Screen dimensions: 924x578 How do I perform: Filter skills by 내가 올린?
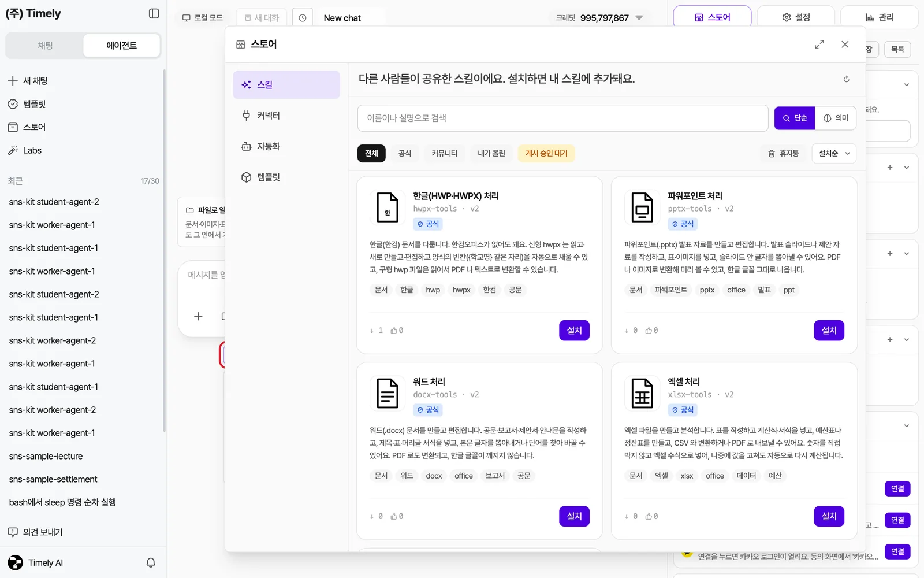[x=491, y=153]
